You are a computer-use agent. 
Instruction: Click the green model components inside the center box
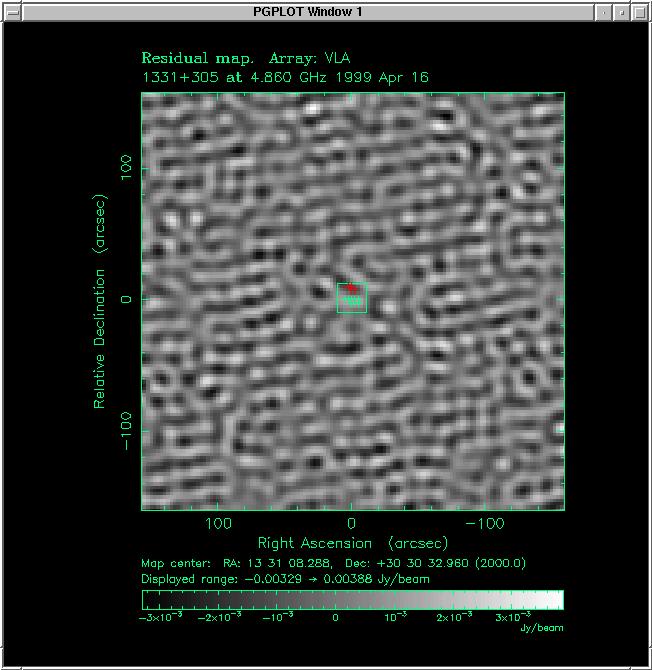pos(352,299)
